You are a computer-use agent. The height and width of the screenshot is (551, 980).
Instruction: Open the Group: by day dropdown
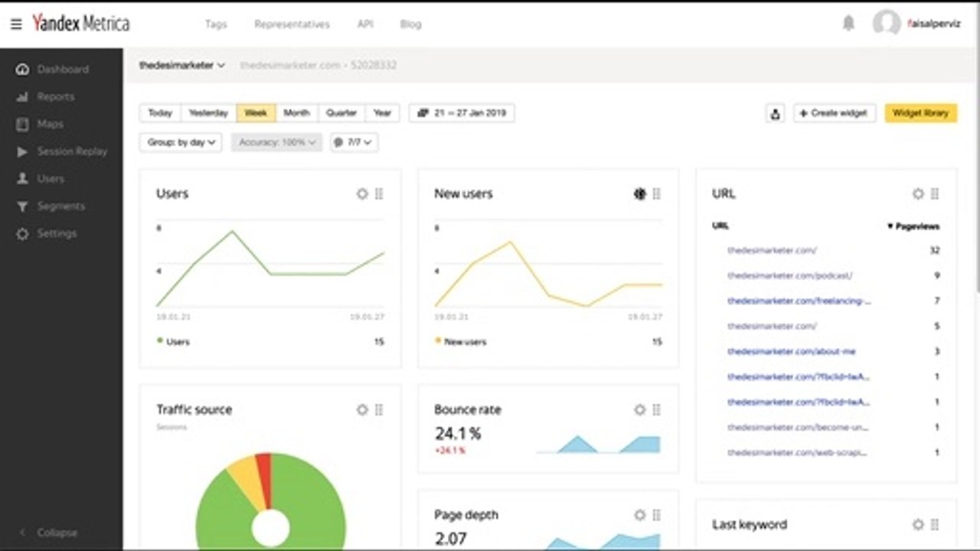[181, 142]
